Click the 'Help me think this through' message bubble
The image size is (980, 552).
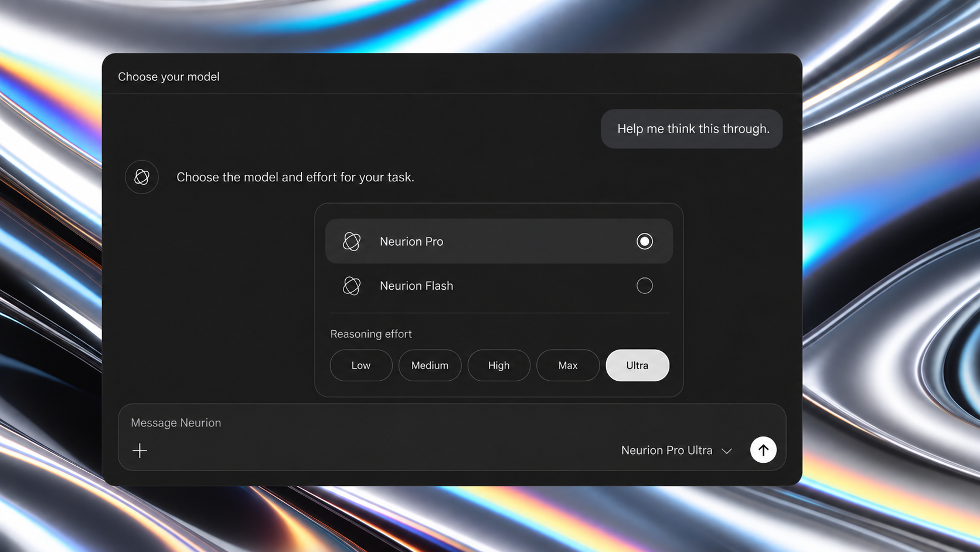click(x=692, y=129)
